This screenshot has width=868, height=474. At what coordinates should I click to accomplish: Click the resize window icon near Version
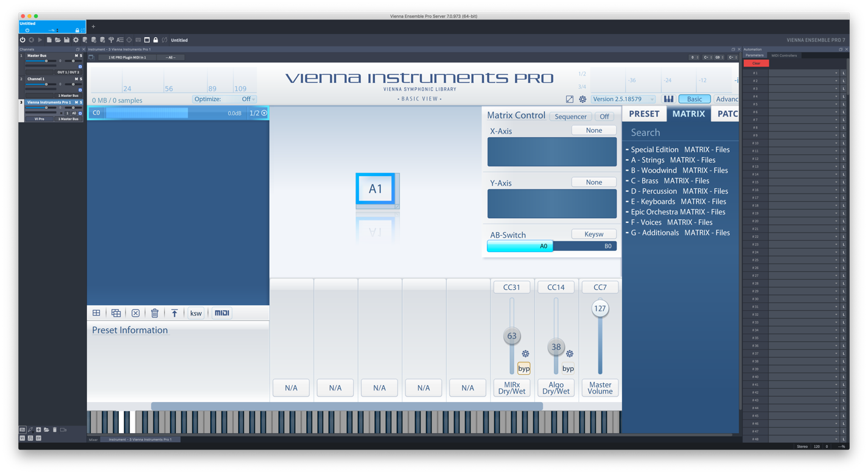(570, 99)
